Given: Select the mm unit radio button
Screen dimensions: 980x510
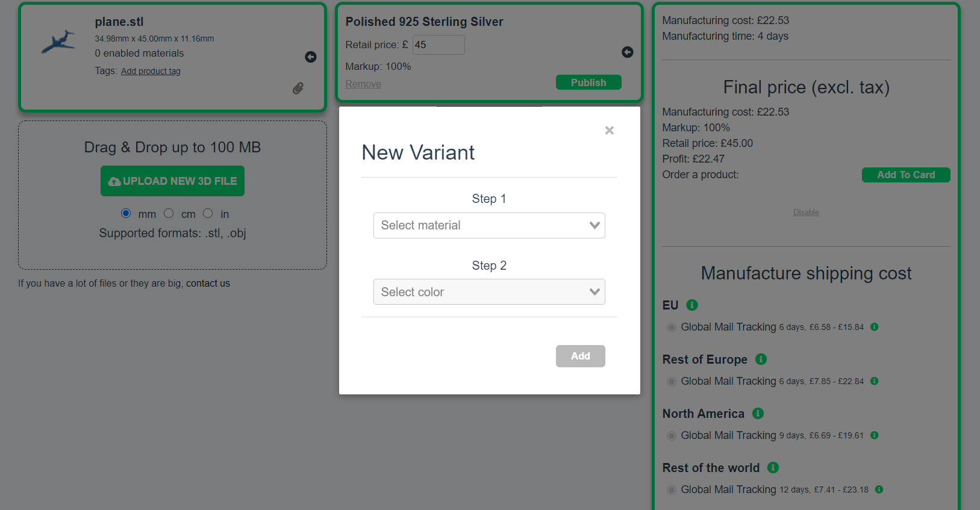Looking at the screenshot, I should pos(126,213).
